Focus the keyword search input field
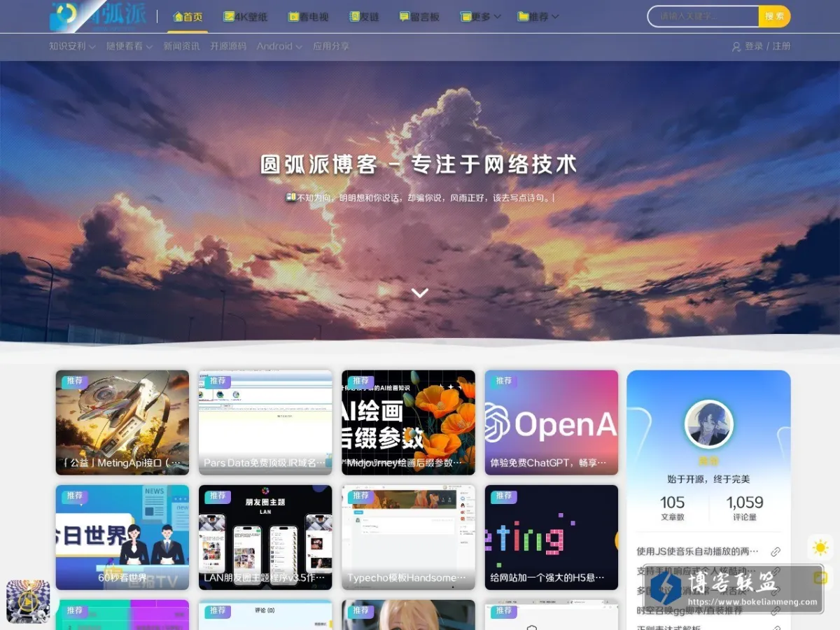This screenshot has height=630, width=840. [x=703, y=16]
